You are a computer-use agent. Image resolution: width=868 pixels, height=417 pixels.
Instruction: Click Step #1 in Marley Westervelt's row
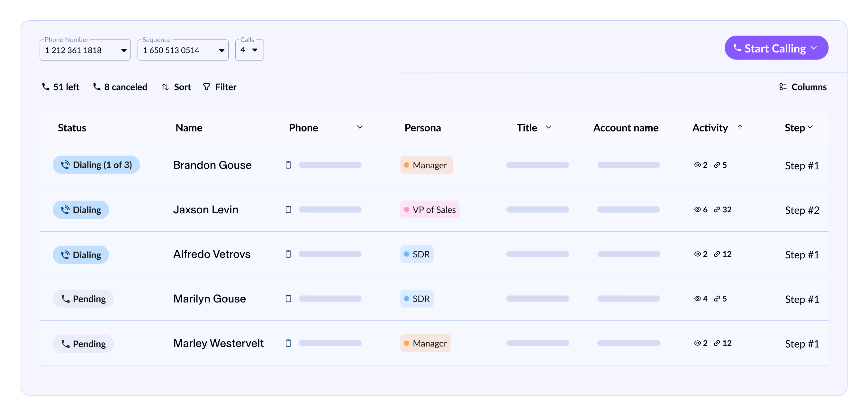tap(802, 344)
